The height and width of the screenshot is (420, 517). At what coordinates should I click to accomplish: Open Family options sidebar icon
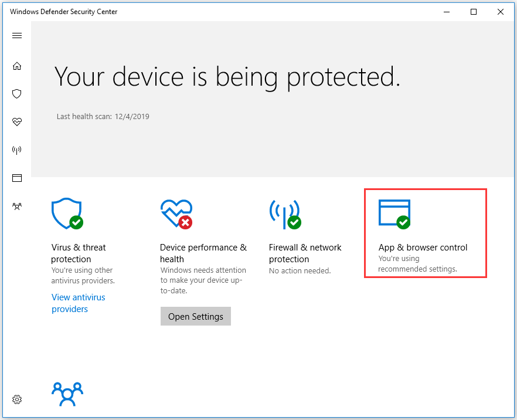(17, 206)
